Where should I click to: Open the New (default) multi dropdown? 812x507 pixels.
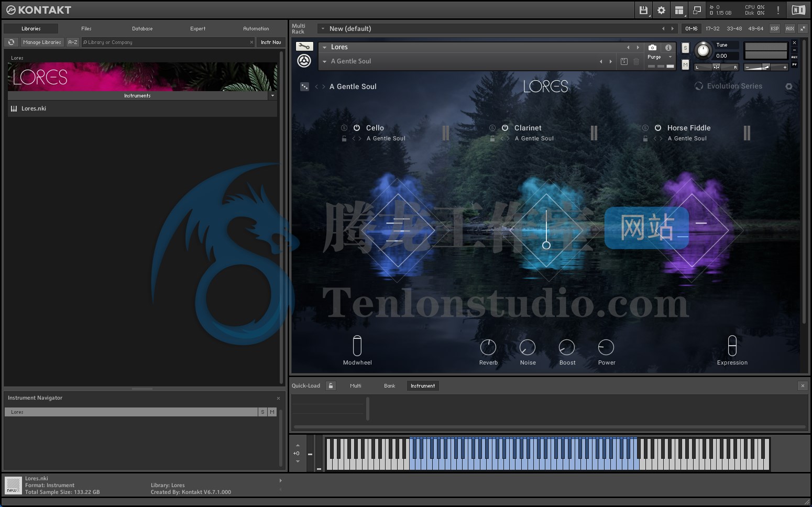(322, 29)
